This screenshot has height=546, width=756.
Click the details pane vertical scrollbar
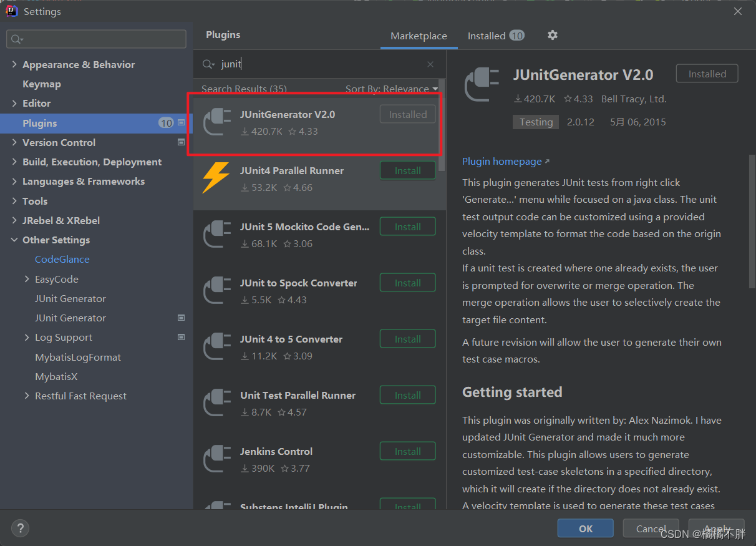click(752, 222)
